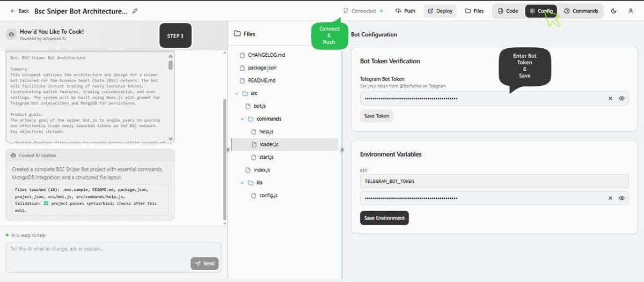Click the green validation checkmark

(46, 203)
